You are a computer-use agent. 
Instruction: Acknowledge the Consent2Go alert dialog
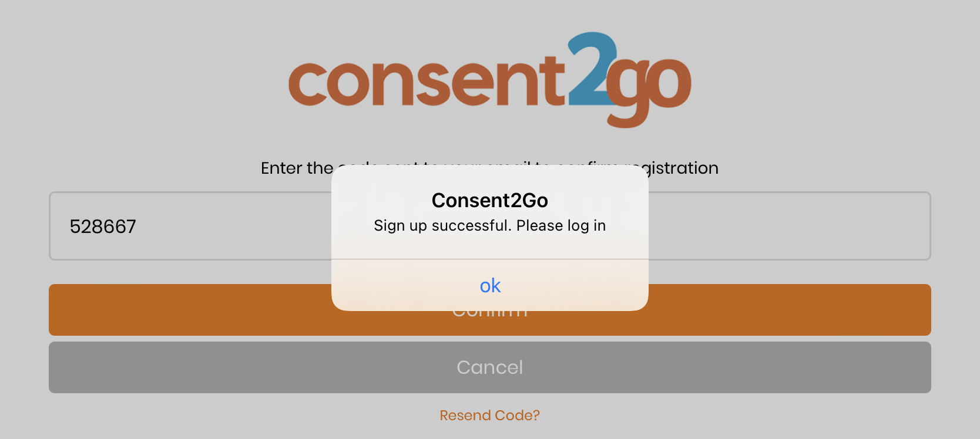click(x=489, y=285)
